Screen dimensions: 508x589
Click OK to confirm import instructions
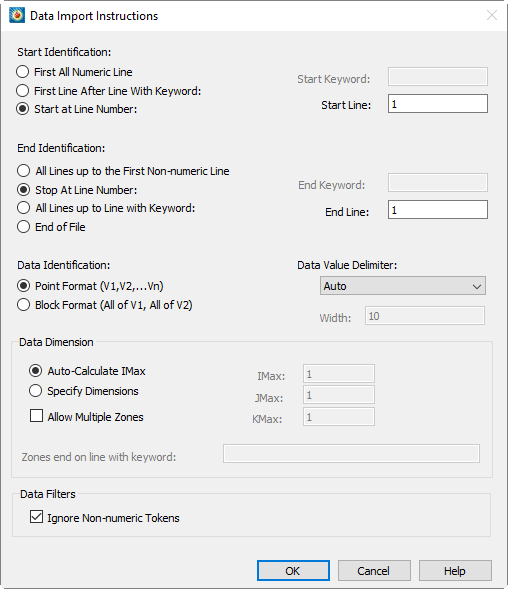(293, 571)
